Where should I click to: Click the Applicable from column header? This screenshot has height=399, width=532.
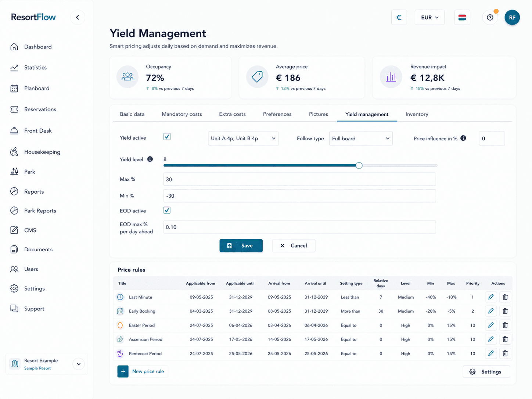pos(200,283)
